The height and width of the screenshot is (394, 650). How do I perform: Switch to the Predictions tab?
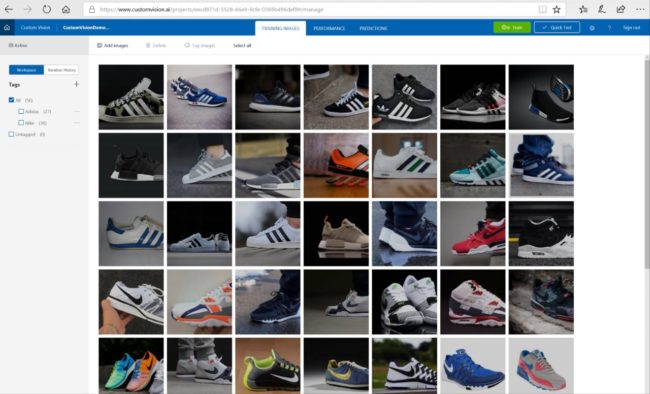(373, 28)
